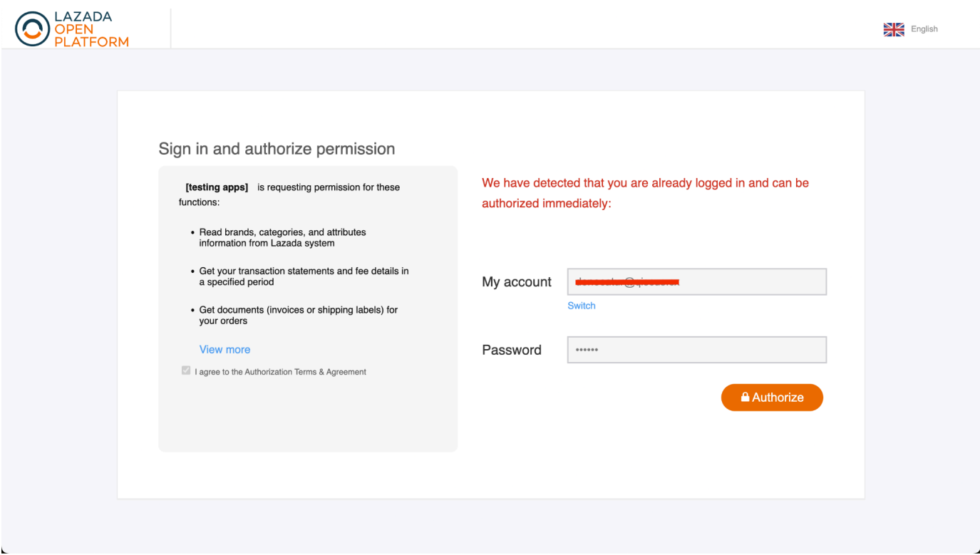Screen dimensions: 980x555
Task: Click the 'Sign in and authorize permission' heading
Action: 277,149
